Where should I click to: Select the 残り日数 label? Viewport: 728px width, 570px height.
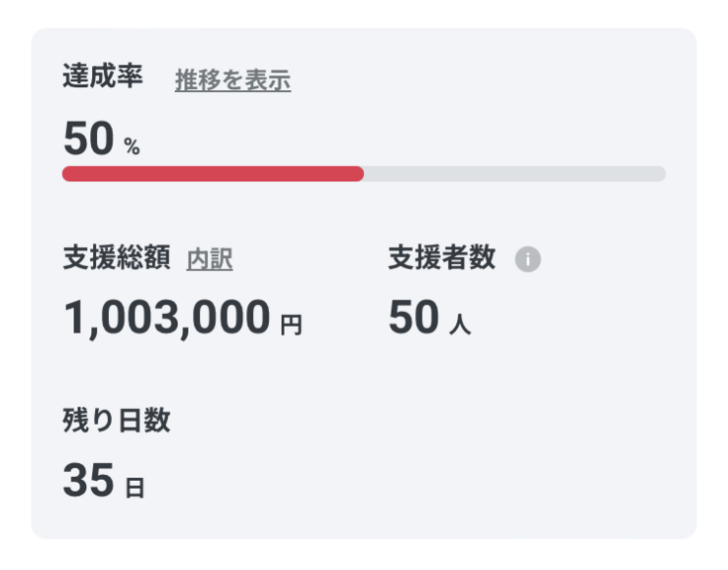[117, 421]
